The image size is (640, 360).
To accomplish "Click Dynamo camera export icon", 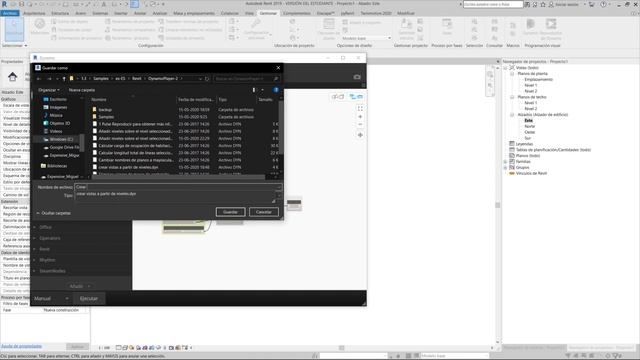I will (357, 77).
